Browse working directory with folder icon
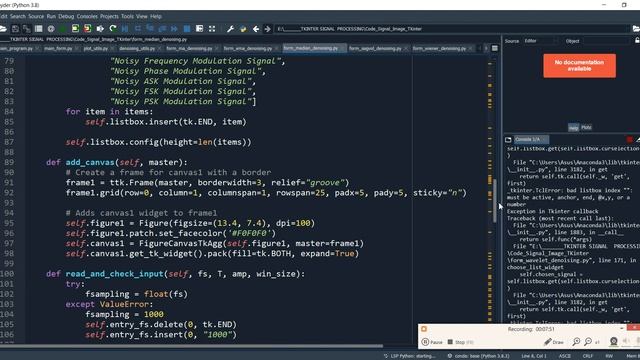 point(636,29)
